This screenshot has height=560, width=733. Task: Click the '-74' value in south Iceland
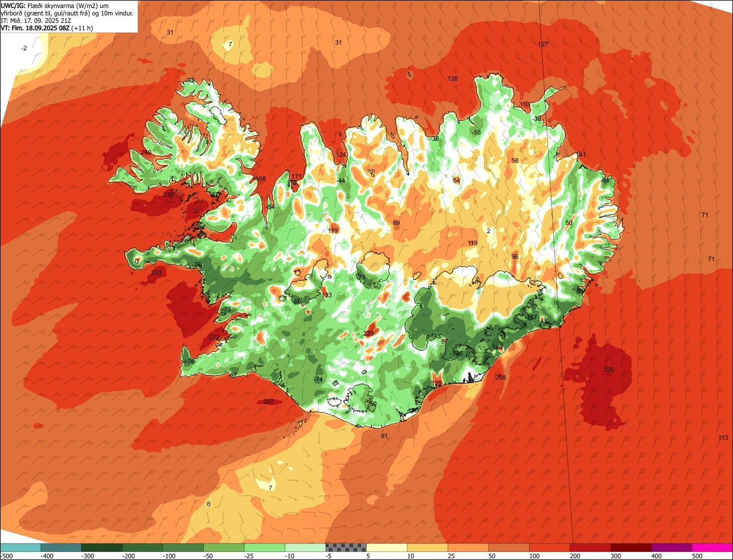pyautogui.click(x=318, y=379)
